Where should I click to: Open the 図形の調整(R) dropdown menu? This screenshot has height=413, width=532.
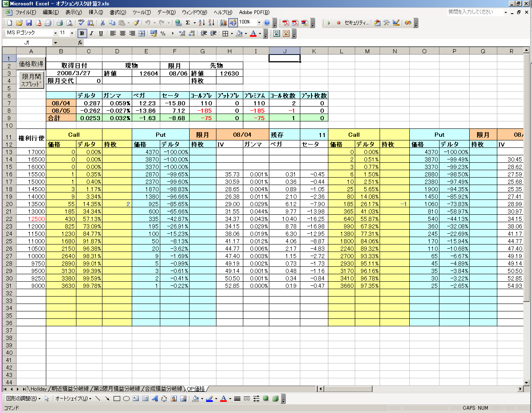tap(24, 399)
